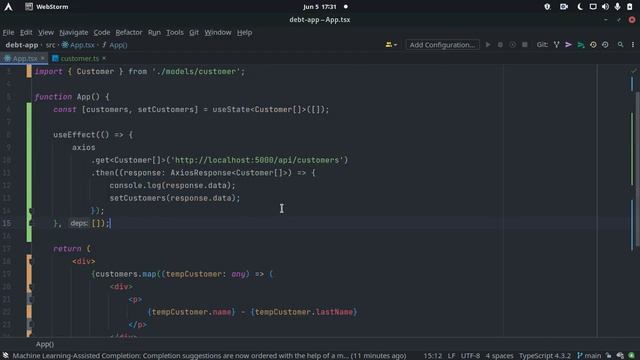Open line separator LF selector

451,356
